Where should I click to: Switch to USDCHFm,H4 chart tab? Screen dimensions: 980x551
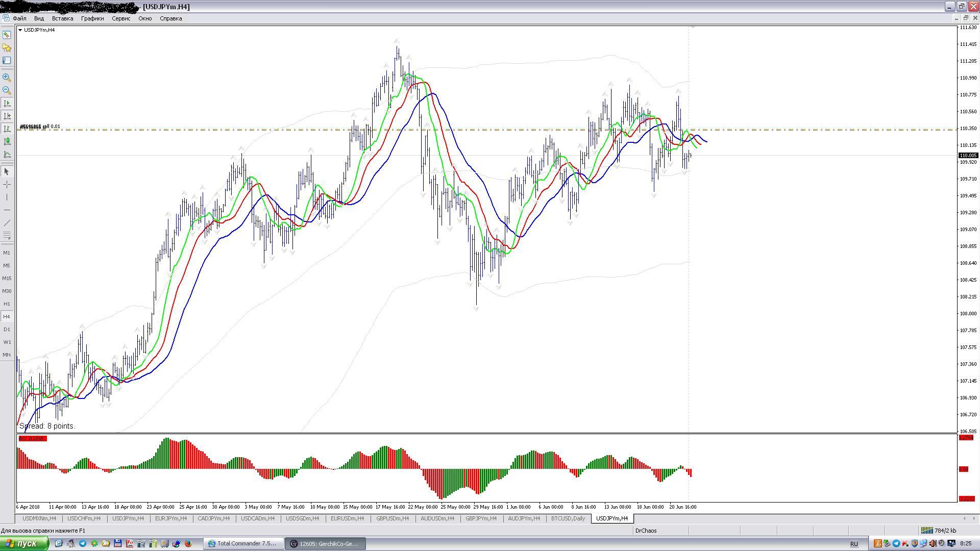tap(84, 518)
